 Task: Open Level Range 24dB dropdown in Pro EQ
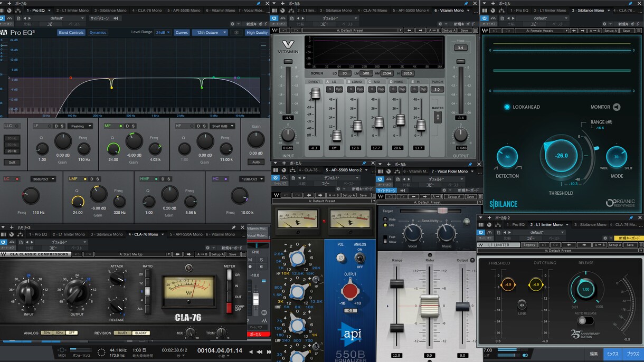click(x=163, y=32)
